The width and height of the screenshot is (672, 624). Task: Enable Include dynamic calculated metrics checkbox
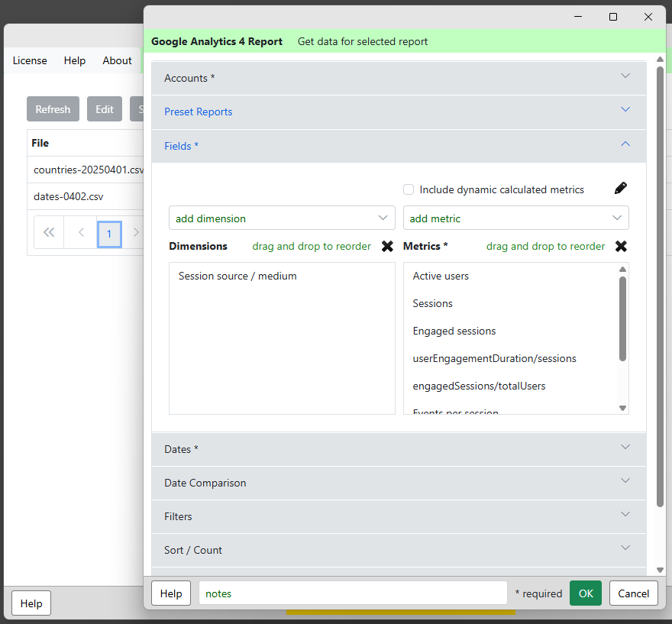tap(409, 189)
